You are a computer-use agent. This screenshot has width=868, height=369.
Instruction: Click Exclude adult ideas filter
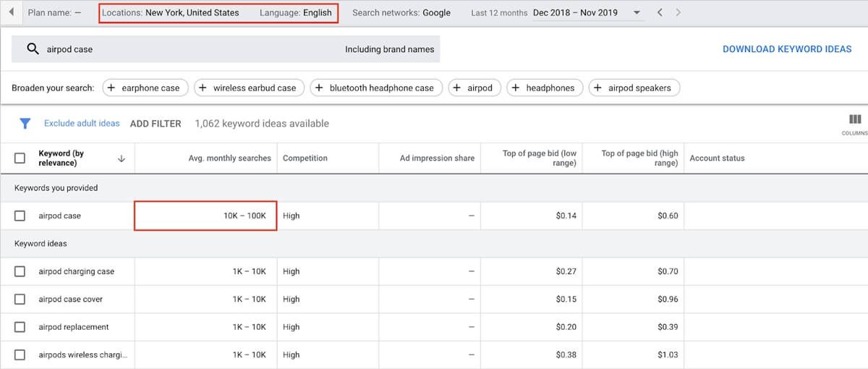pyautogui.click(x=82, y=124)
